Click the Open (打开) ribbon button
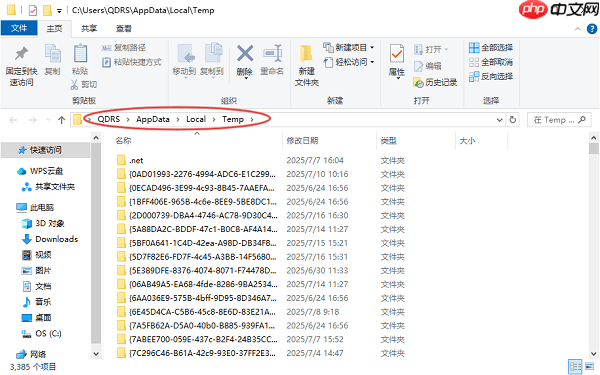The height and width of the screenshot is (375, 600). point(431,49)
